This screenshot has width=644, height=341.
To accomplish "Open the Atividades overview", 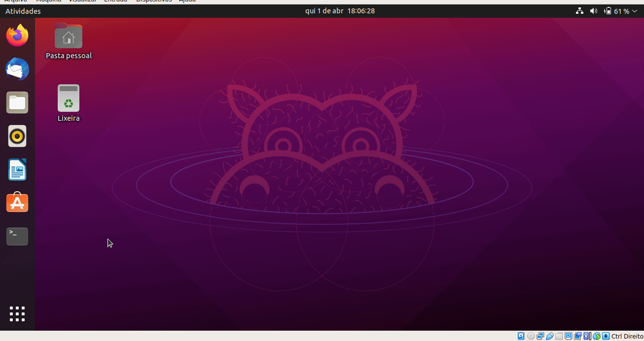I will click(23, 11).
